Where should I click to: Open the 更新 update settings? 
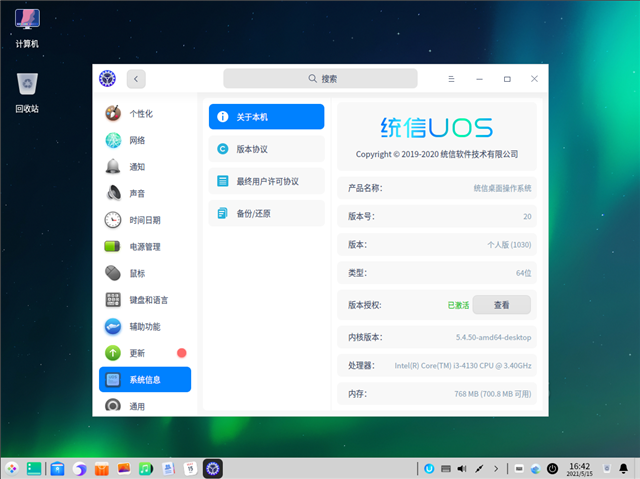[145, 353]
